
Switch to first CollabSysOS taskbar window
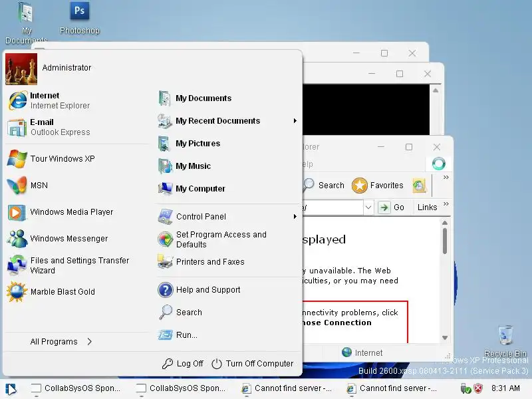click(75, 388)
